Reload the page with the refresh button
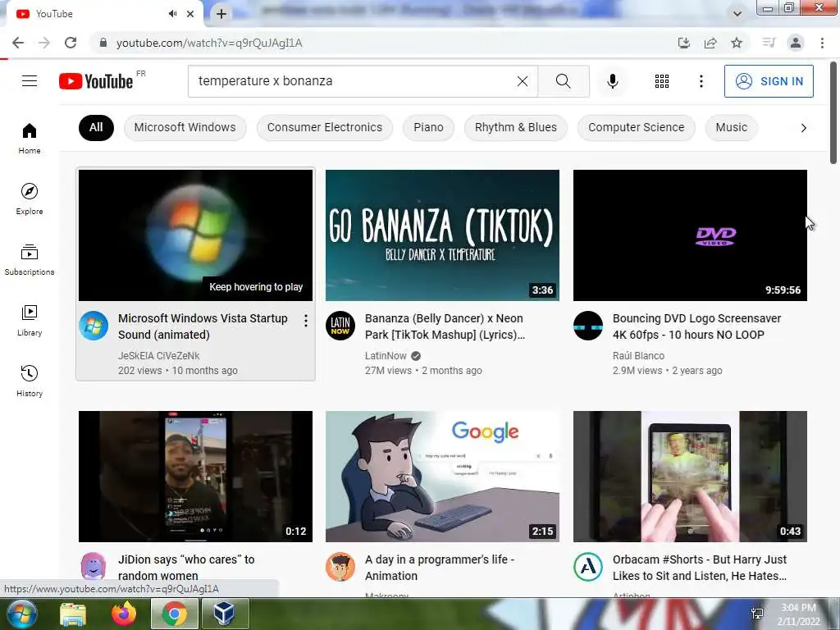840x630 pixels. [x=71, y=43]
